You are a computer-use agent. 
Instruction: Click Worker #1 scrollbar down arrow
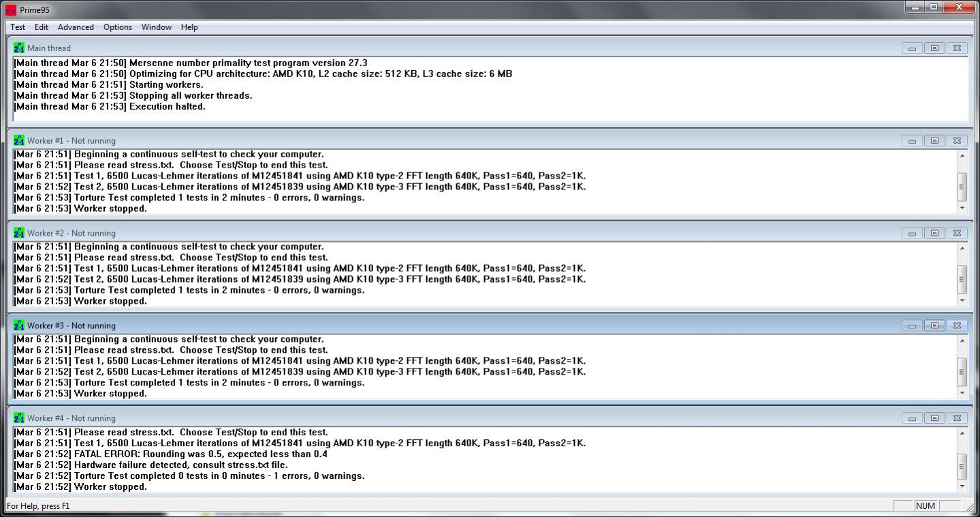[x=962, y=208]
